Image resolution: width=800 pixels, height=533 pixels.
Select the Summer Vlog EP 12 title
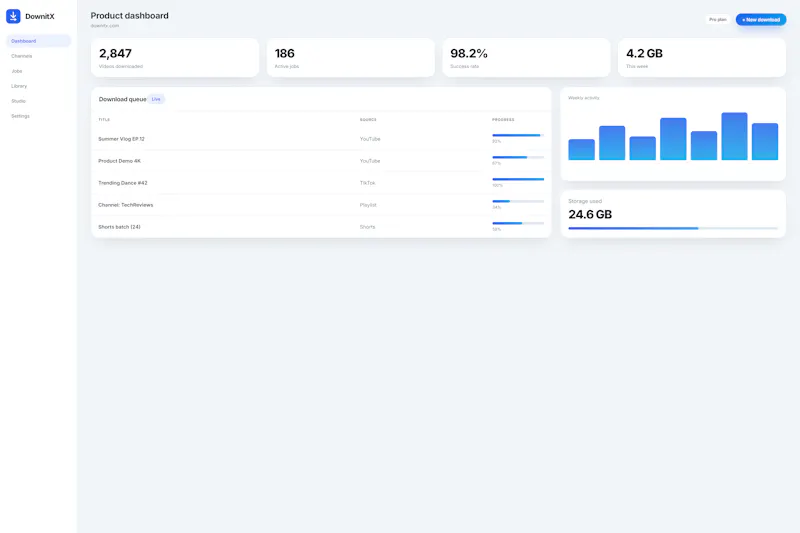(121, 139)
